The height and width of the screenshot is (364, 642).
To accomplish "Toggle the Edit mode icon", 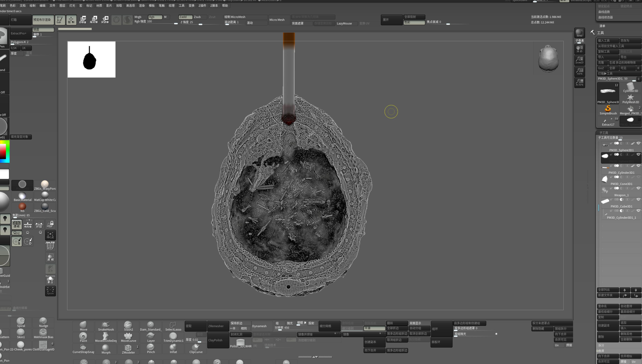I will tap(60, 20).
